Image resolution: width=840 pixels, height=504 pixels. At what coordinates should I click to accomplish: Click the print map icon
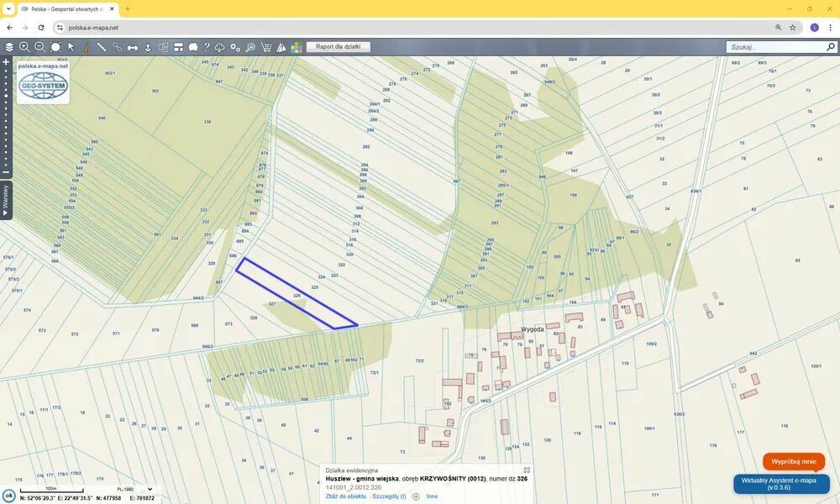point(133,47)
